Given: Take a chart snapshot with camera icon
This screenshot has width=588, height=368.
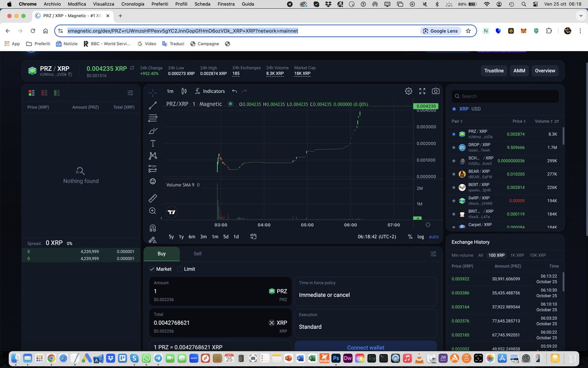Looking at the screenshot, I should coord(436,91).
